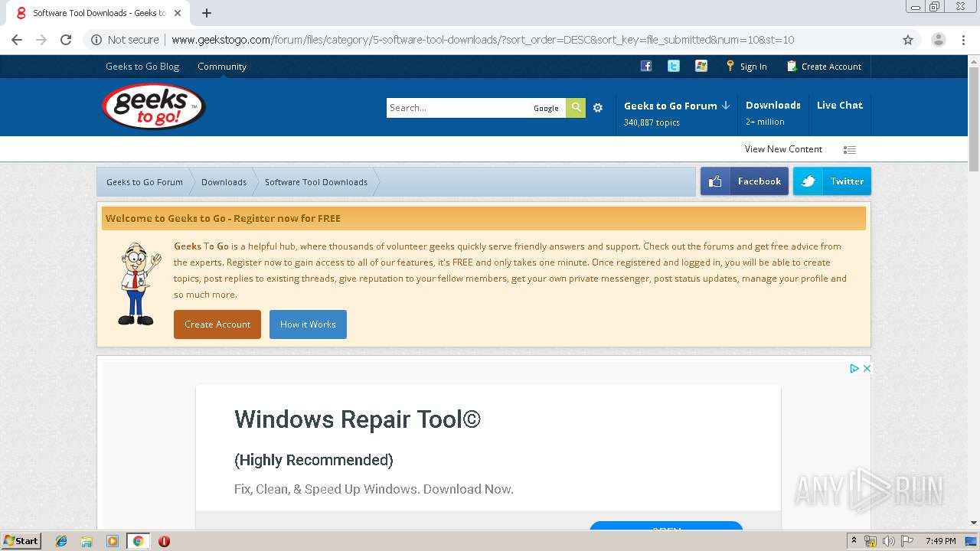Open the Windows Start button
980x551 pixels.
(x=21, y=540)
